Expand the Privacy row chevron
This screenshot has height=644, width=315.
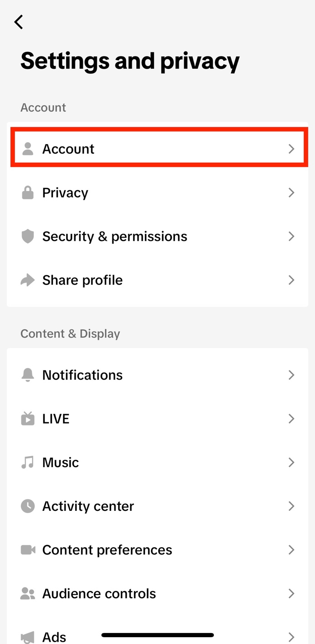291,192
